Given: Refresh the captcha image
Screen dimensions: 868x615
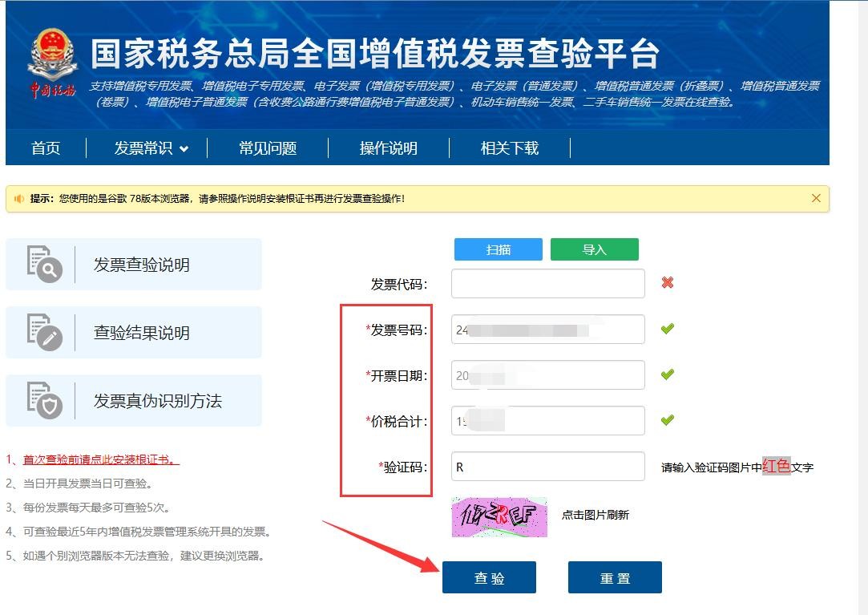Looking at the screenshot, I should (x=499, y=516).
